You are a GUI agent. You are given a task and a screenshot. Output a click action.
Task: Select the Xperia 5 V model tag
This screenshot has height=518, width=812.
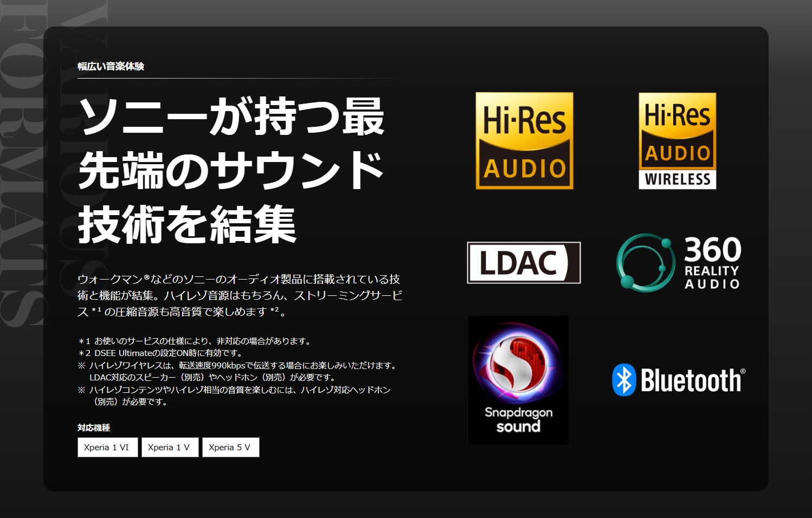[230, 448]
